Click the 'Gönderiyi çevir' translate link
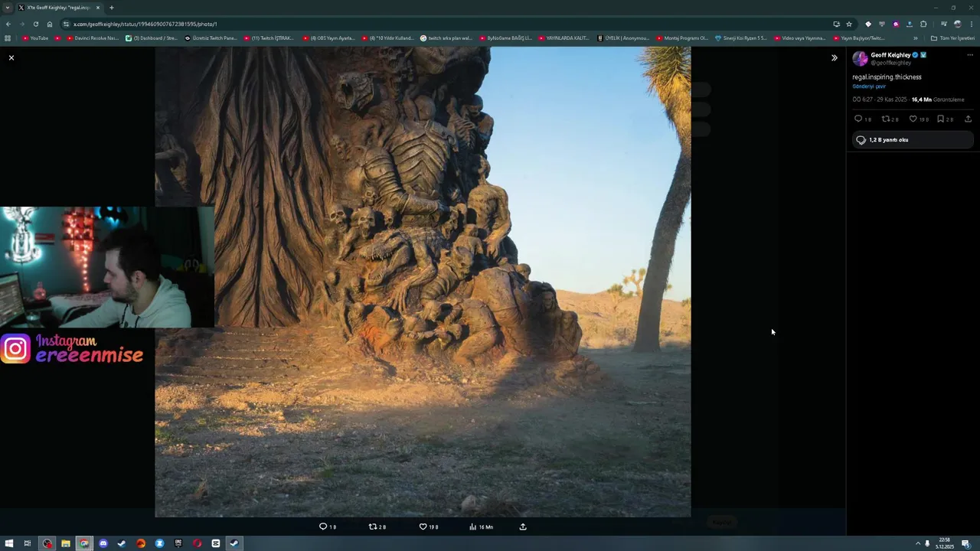Viewport: 980px width, 551px height. [869, 86]
